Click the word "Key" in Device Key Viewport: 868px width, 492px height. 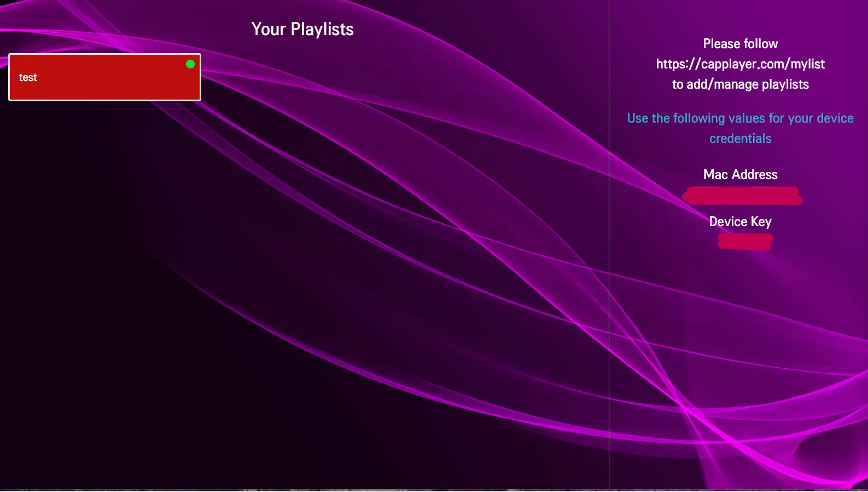coord(761,222)
